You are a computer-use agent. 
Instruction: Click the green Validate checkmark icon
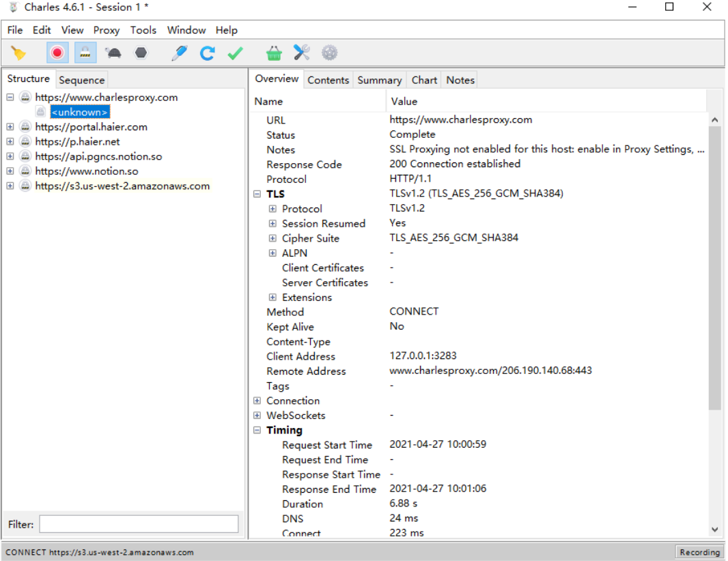coord(236,53)
